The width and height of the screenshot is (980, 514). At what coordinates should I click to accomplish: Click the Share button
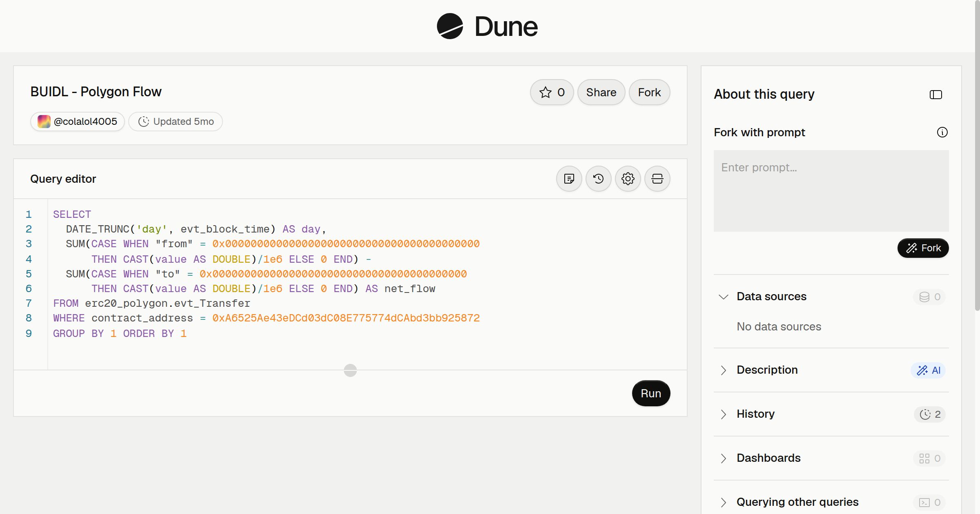tap(601, 92)
